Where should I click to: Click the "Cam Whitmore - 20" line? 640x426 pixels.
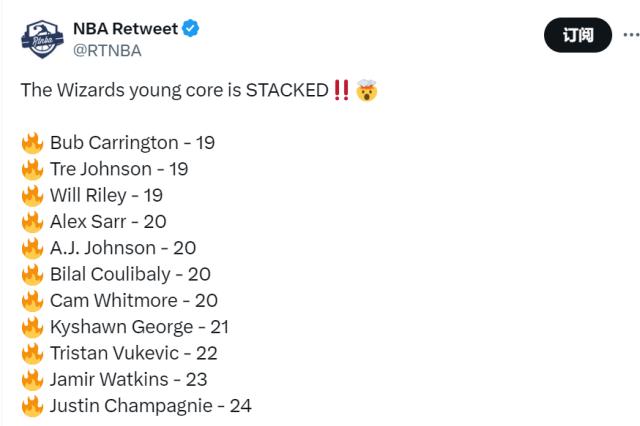click(133, 300)
